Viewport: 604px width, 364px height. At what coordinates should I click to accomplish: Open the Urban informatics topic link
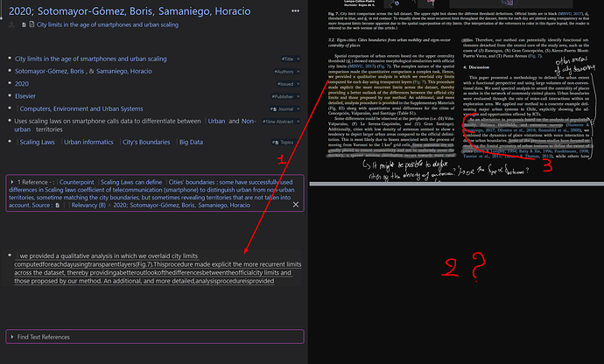pyautogui.click(x=88, y=142)
